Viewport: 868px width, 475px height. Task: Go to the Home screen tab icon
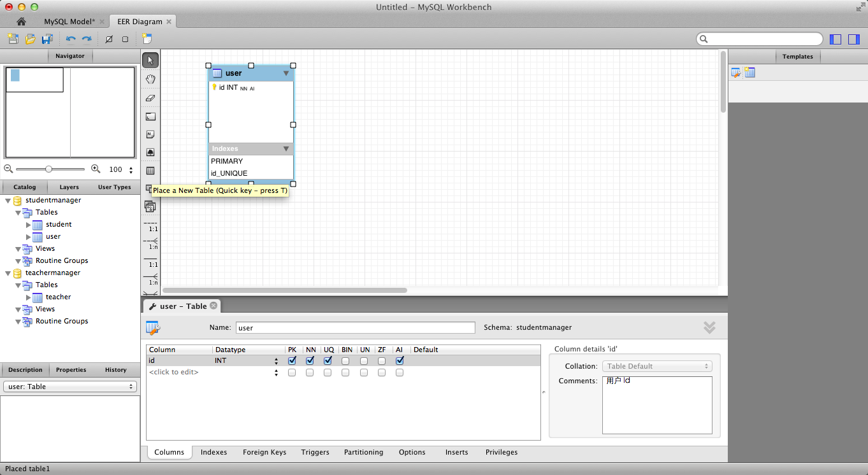(21, 22)
